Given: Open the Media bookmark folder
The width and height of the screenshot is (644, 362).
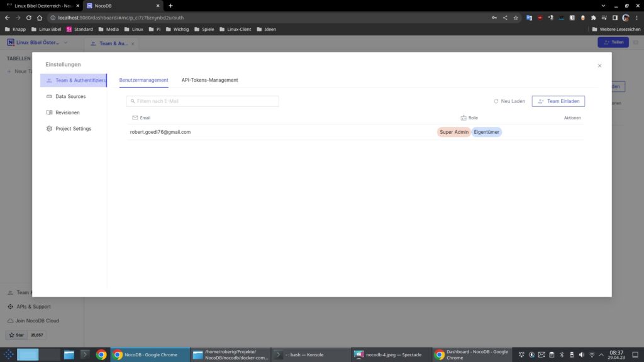Looking at the screenshot, I should pos(108,29).
